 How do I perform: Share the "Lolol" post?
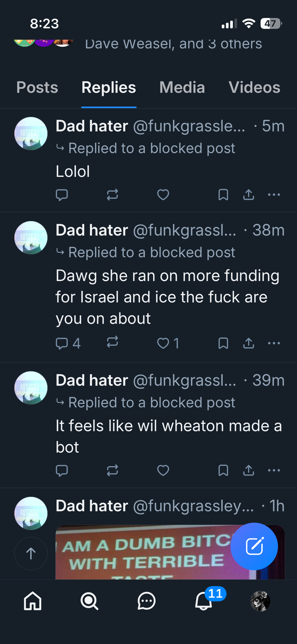pyautogui.click(x=249, y=195)
